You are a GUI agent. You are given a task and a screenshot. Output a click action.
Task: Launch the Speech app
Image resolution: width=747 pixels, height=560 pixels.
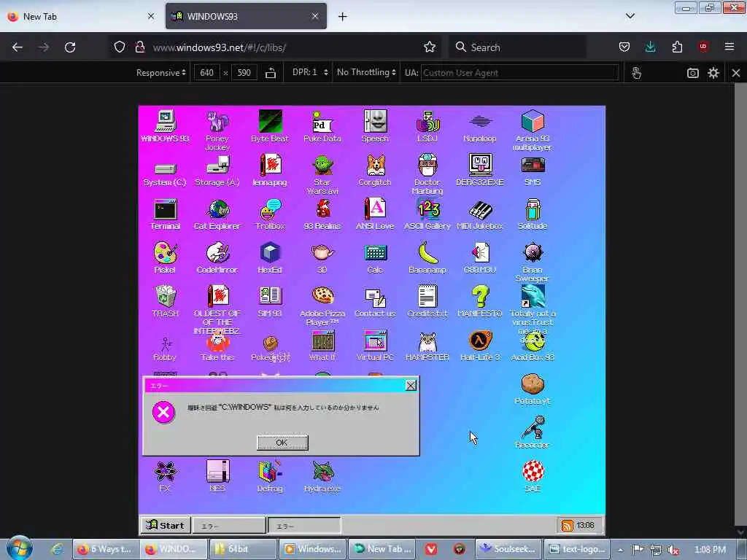click(375, 125)
